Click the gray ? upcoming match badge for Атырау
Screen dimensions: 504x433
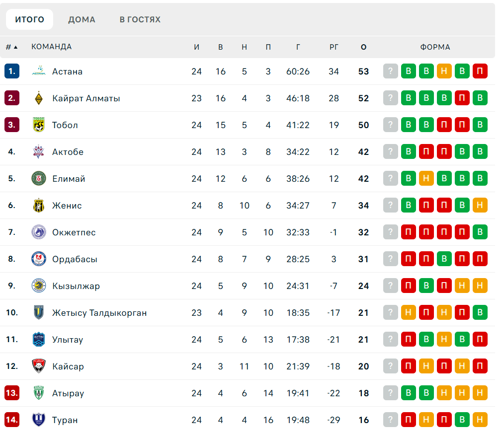(391, 393)
